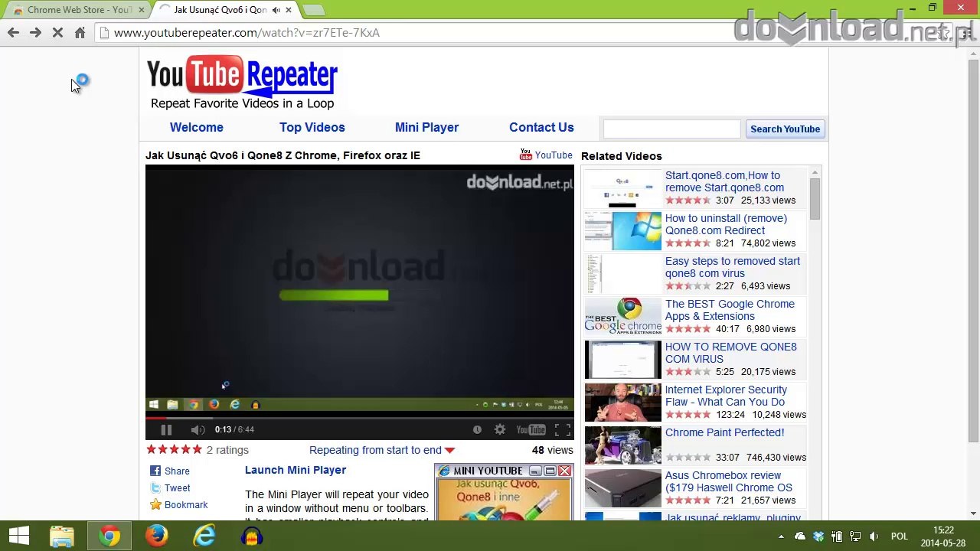The image size is (980, 551).
Task: Open HOW TO REMOVE QONE8 COM VIRUS video
Action: point(731,353)
